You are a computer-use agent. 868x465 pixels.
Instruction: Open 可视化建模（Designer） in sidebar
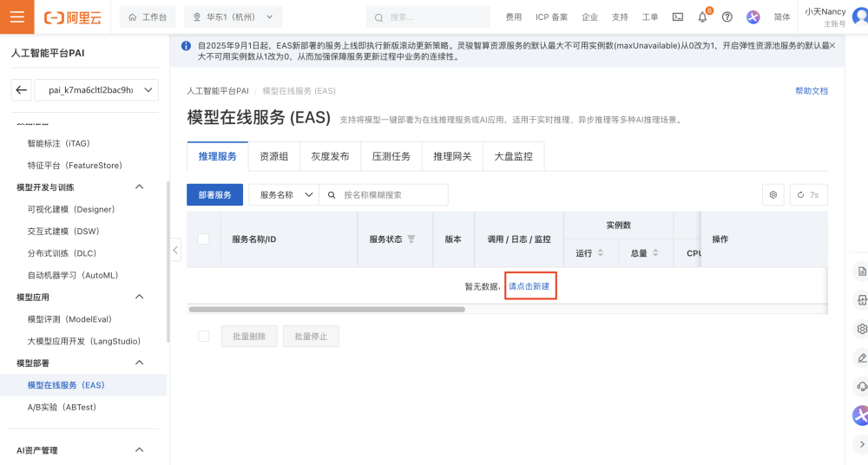tap(71, 209)
